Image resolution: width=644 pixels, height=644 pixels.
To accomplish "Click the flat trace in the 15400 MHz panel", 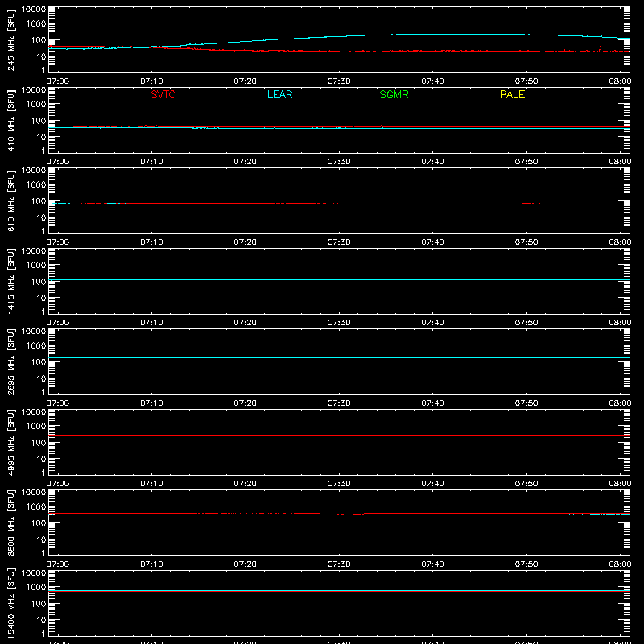I will (339, 591).
